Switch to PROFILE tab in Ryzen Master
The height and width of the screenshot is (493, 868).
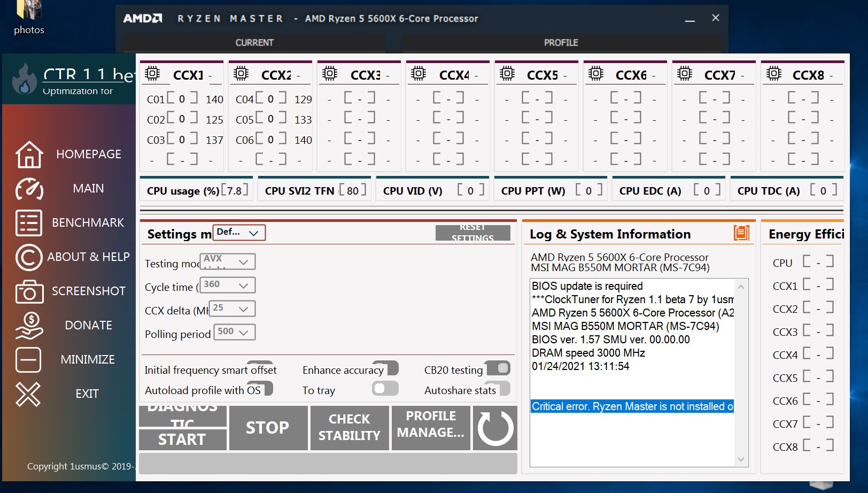pos(561,43)
